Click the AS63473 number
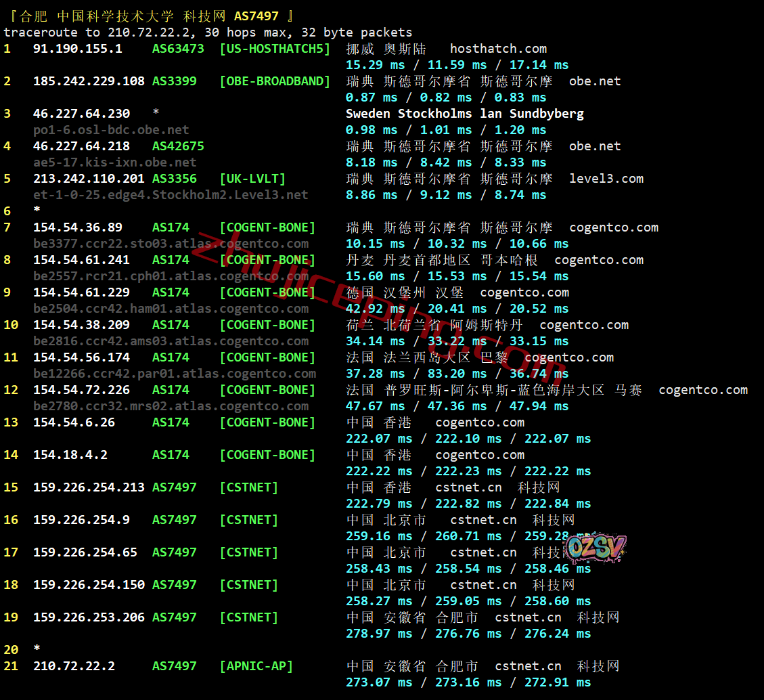Screen dimensions: 764x700 [178, 49]
